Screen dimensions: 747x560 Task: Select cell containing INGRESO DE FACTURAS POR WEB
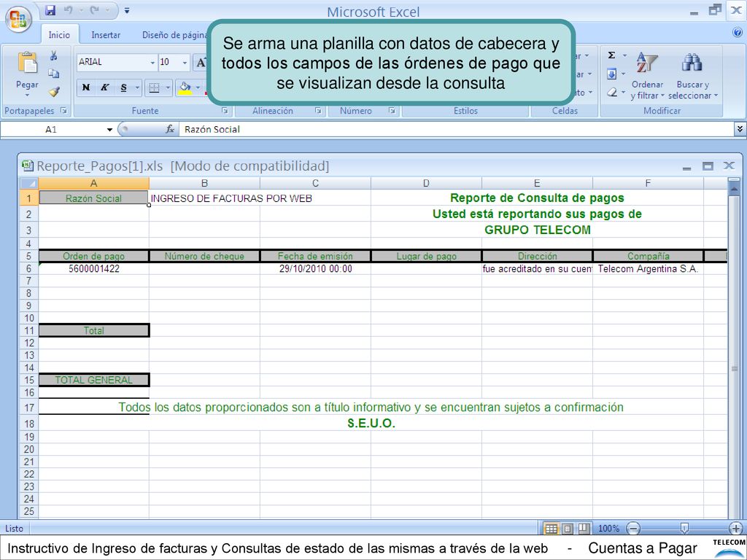pyautogui.click(x=204, y=198)
